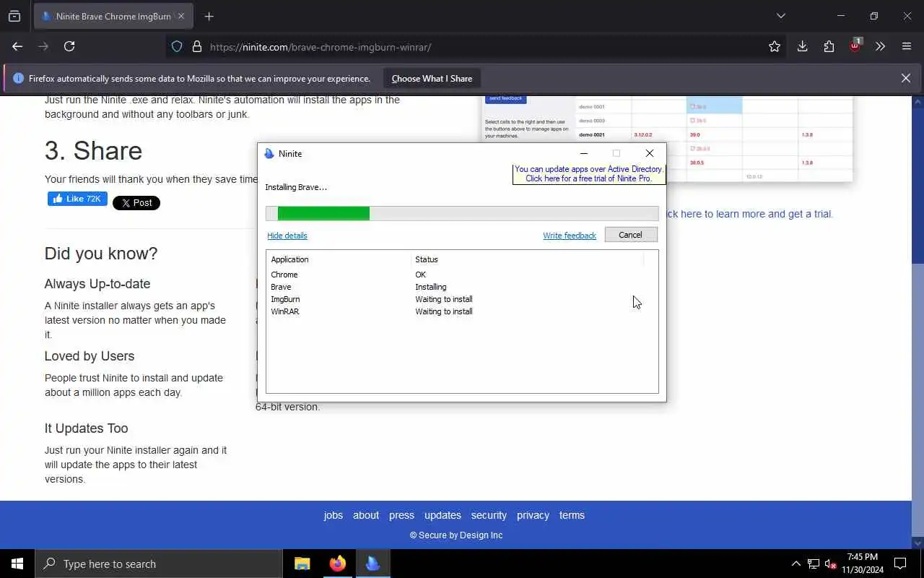Viewport: 924px width, 578px height.
Task: Dismiss the Mozilla data notification bar
Action: pos(906,78)
